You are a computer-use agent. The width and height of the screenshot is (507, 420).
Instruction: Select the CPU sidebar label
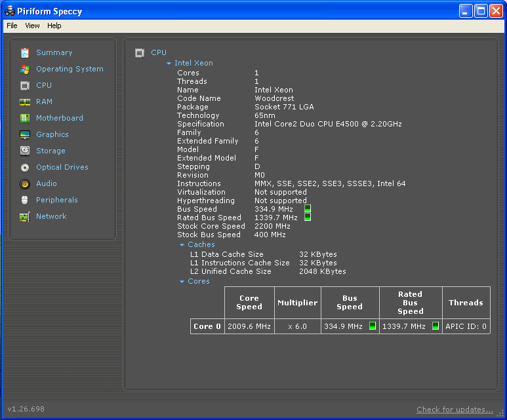coord(44,85)
